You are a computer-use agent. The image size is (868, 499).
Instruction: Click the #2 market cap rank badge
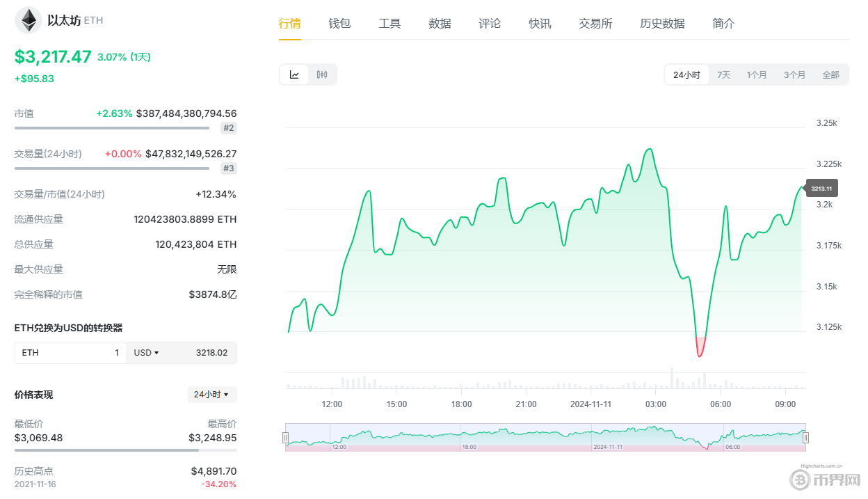229,128
